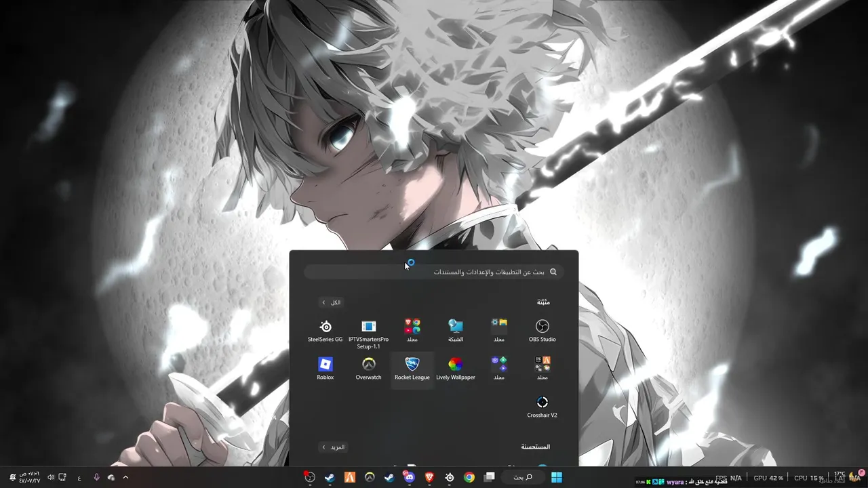Screen dimensions: 868x488
Task: Click the المستحسنة recommended section header
Action: [x=536, y=447]
